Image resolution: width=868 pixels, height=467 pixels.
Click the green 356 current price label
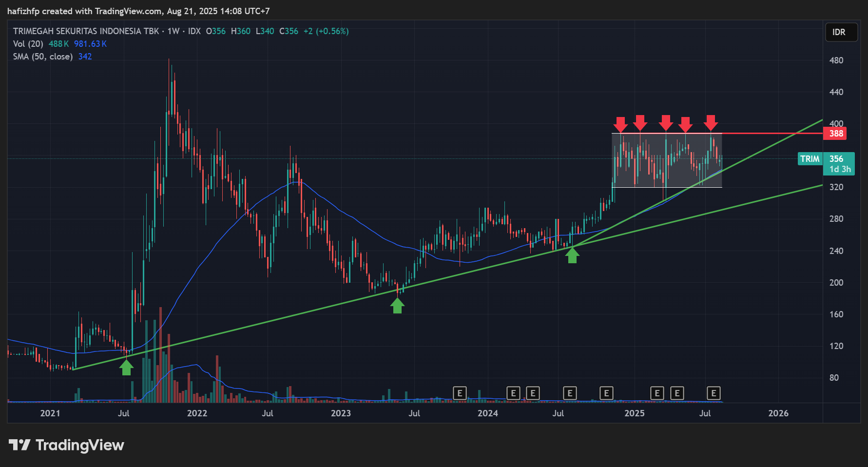(836, 159)
